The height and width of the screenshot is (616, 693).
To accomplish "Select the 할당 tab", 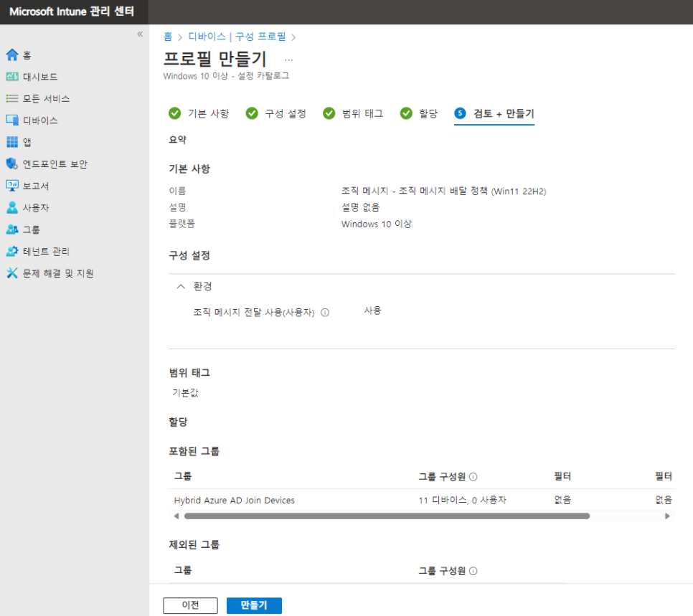I will (419, 113).
